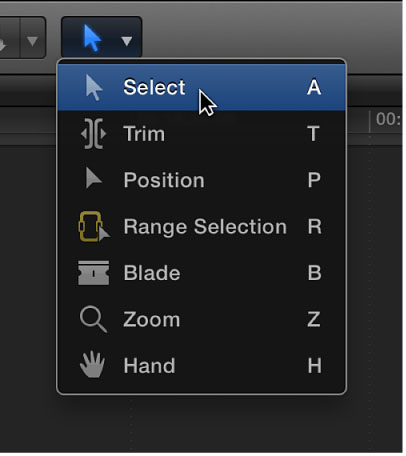Choose the Trim menu entry label

(x=144, y=134)
